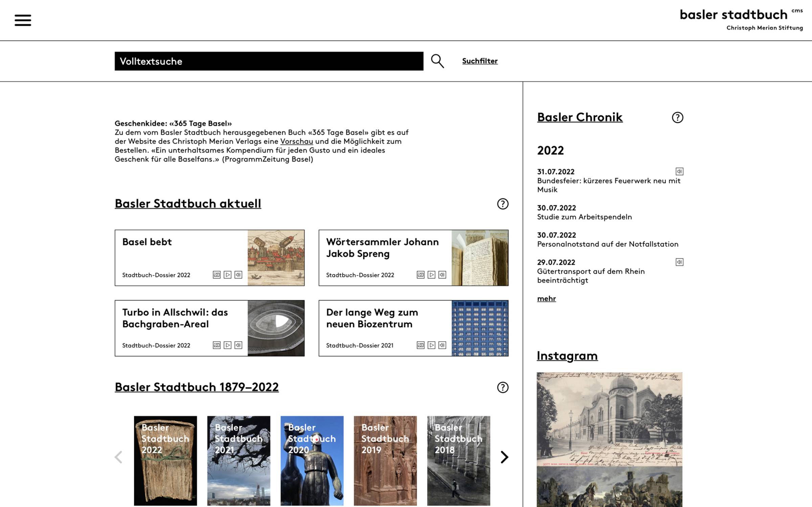Click photo icon in Wörtersammler Johann Jakob Spreng card
This screenshot has width=812, height=507.
tap(421, 275)
